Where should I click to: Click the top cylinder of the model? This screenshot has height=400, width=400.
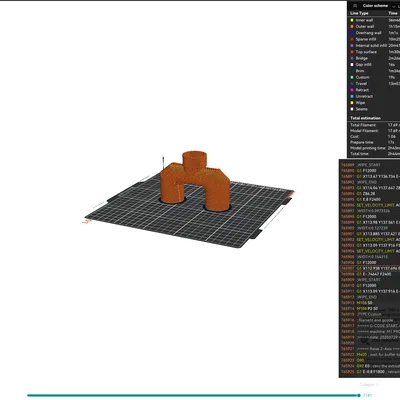(x=194, y=161)
